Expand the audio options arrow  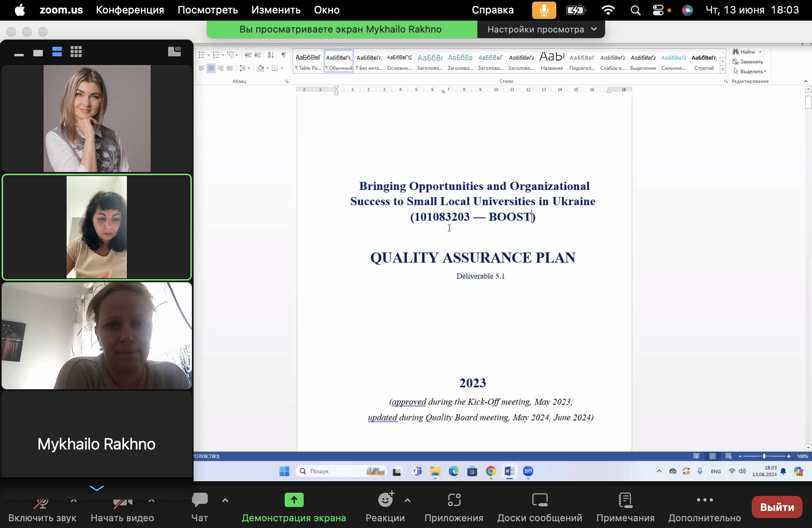(73, 501)
